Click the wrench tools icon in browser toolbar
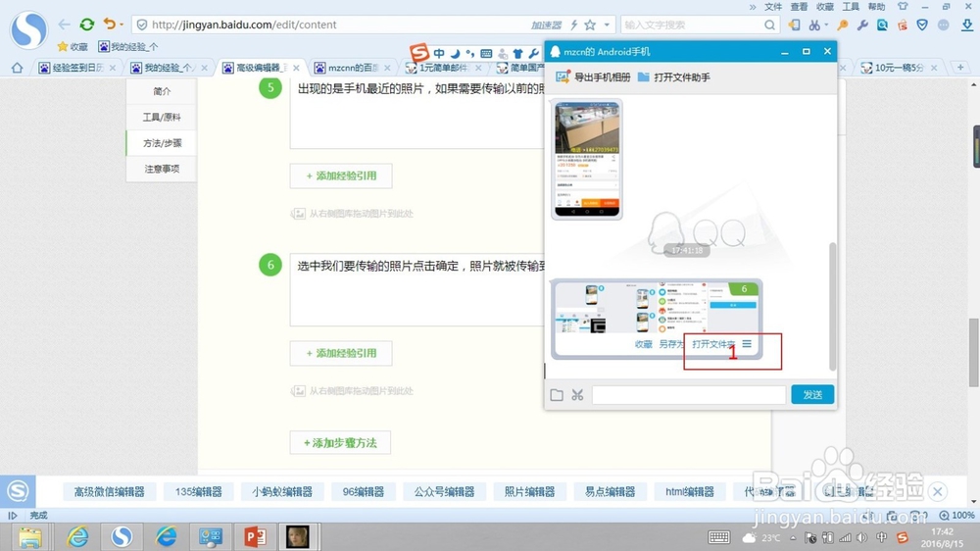Viewport: 980px width, 551px height. click(x=862, y=25)
